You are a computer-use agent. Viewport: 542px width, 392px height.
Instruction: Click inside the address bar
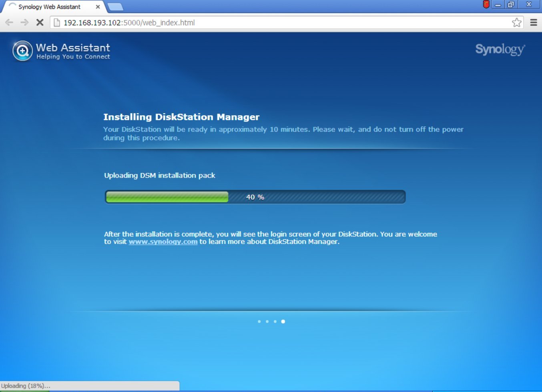click(240, 23)
